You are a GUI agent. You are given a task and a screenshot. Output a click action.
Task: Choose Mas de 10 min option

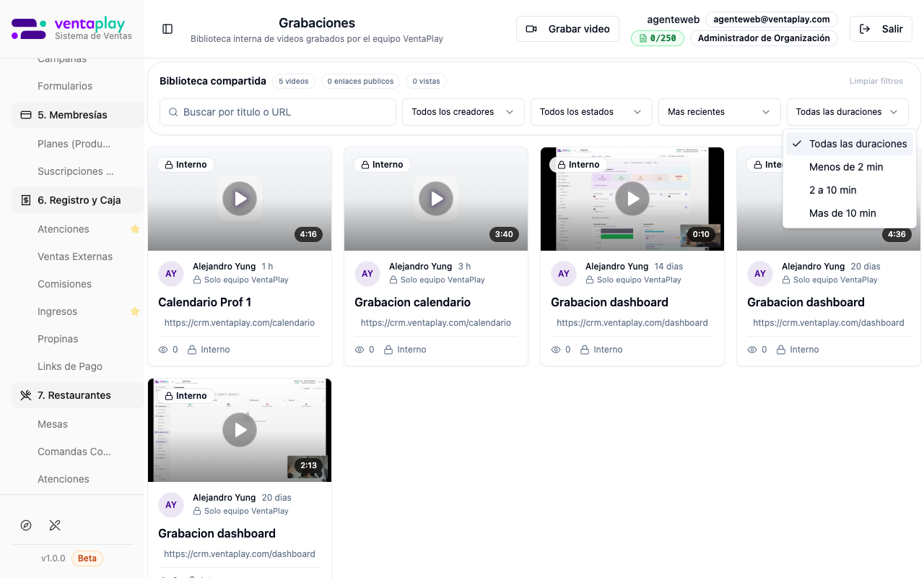click(842, 213)
